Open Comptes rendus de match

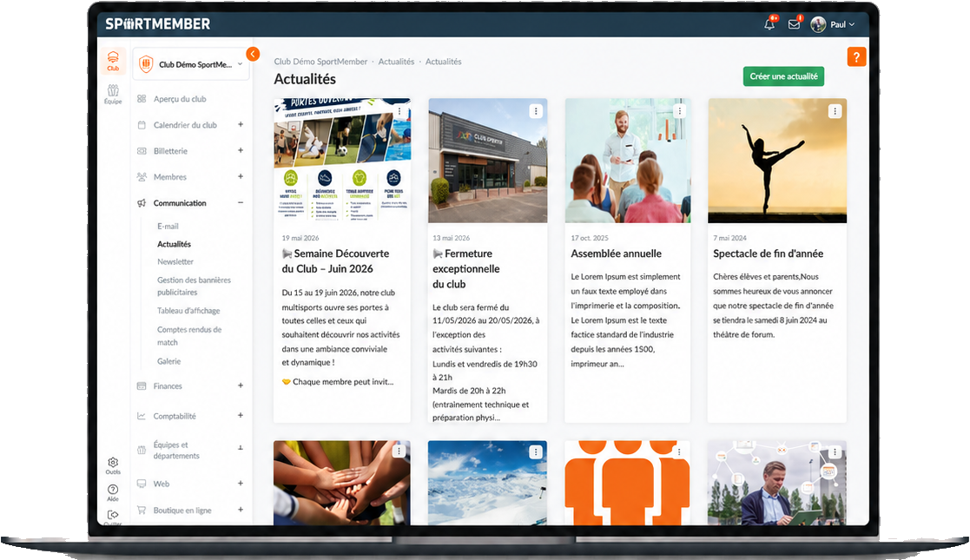(189, 336)
